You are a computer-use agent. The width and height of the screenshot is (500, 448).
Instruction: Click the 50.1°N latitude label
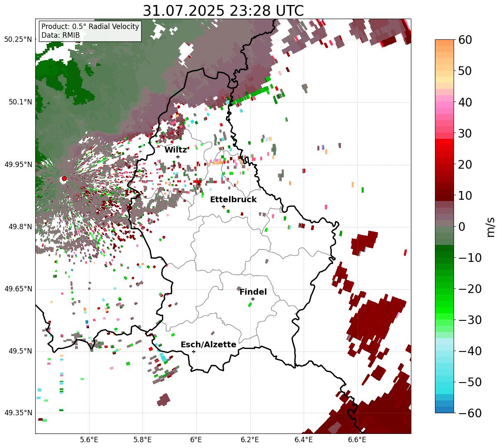click(20, 102)
